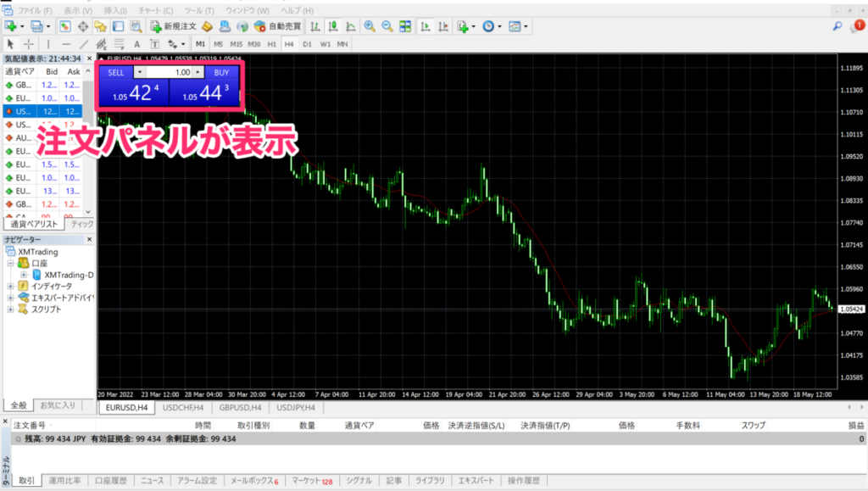Click the Templates icon
Screen dimensions: 868x491
[x=515, y=26]
